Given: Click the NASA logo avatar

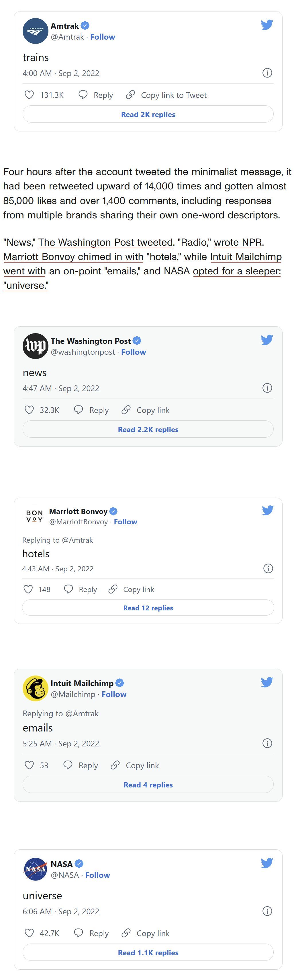Looking at the screenshot, I should 35,869.
